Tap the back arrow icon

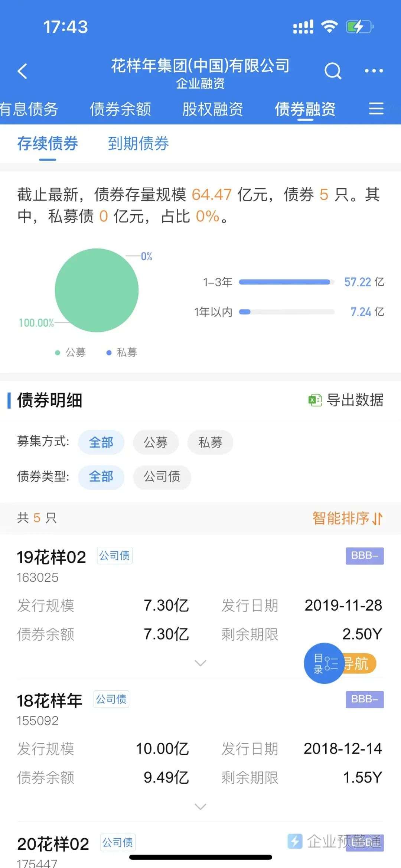pyautogui.click(x=22, y=71)
